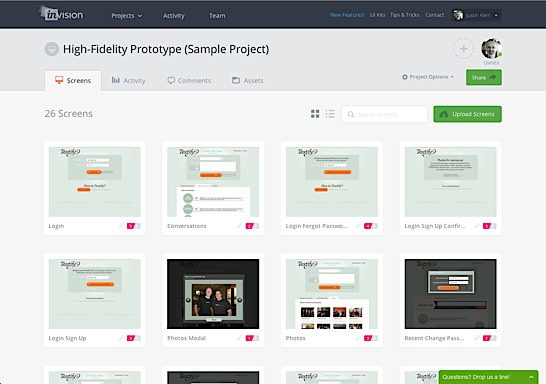Click the Photos Modal screen title

click(x=187, y=338)
